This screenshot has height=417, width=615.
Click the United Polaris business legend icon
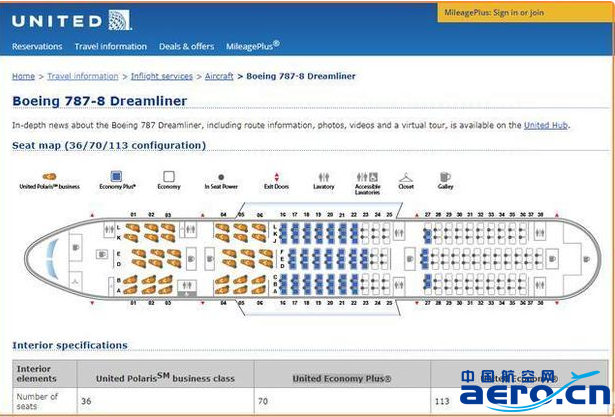[49, 177]
